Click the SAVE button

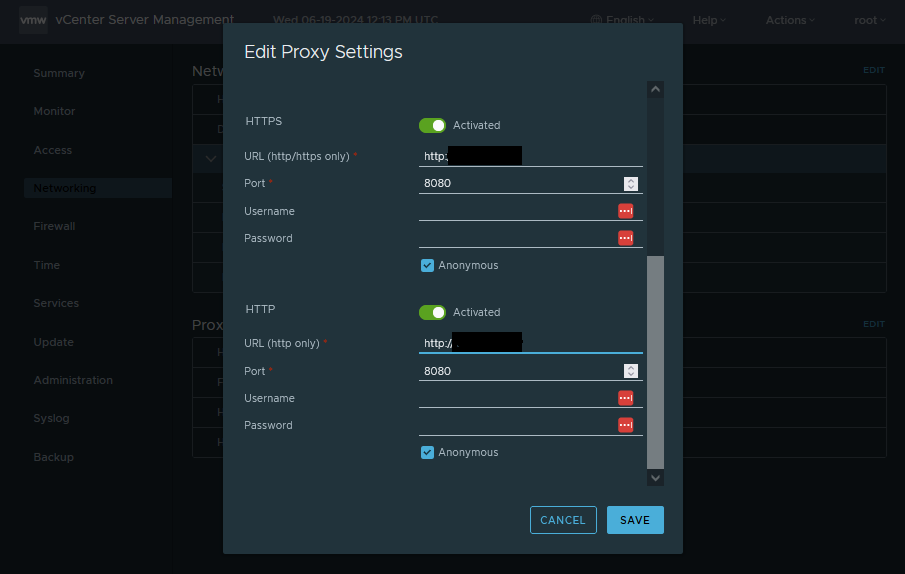click(635, 520)
